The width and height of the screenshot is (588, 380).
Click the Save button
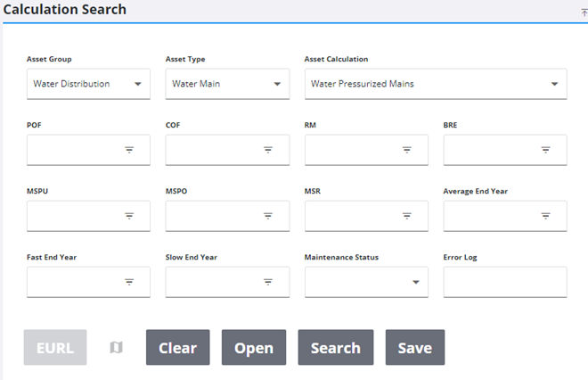[414, 348]
